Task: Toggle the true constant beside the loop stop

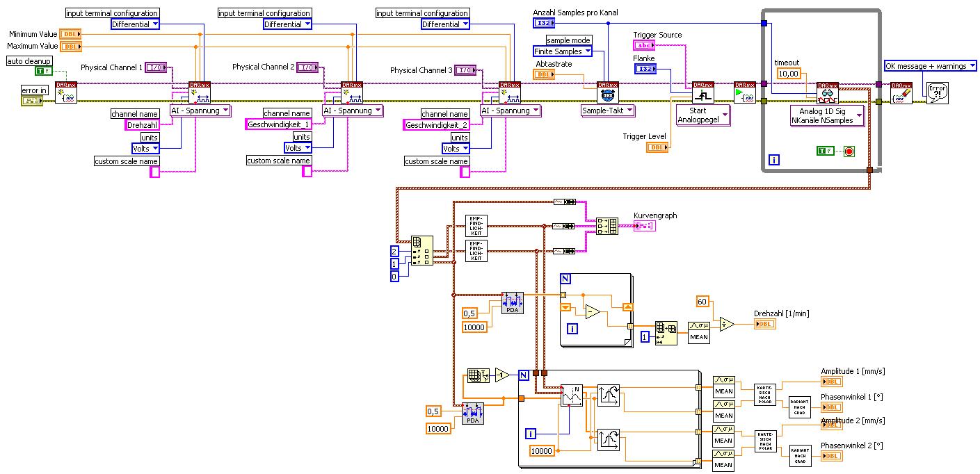Action: click(826, 151)
